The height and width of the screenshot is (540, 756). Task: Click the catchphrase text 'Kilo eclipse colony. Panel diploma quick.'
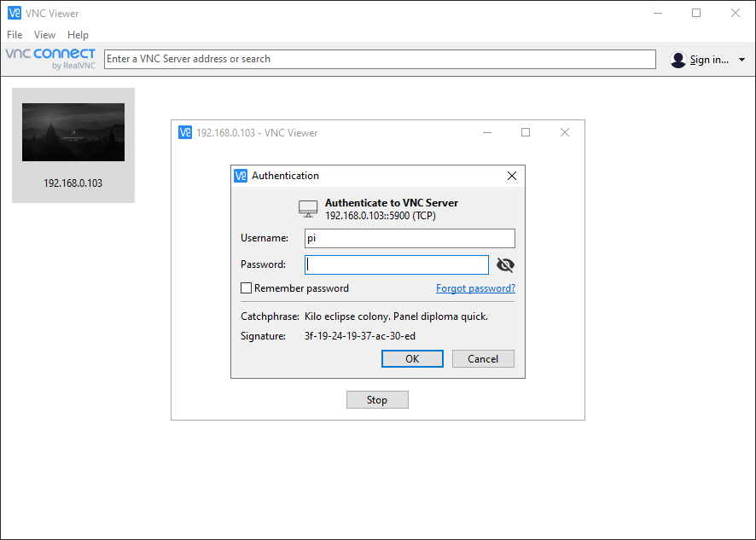point(396,316)
